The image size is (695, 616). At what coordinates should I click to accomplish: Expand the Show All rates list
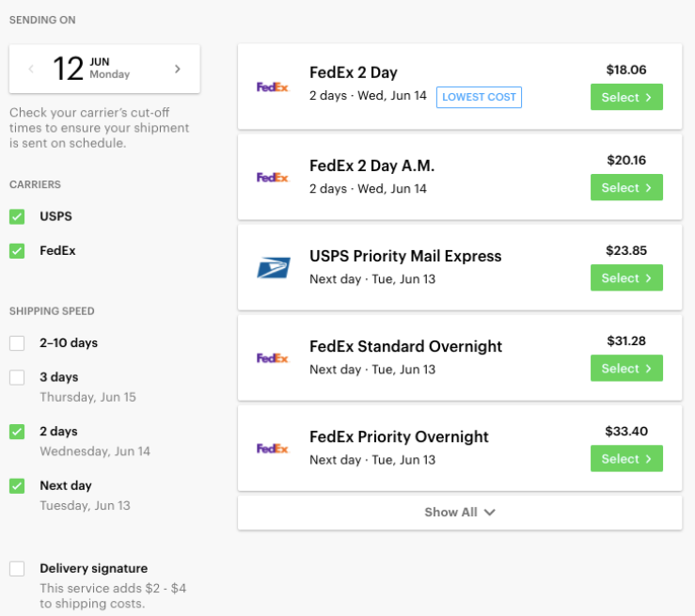pos(460,513)
